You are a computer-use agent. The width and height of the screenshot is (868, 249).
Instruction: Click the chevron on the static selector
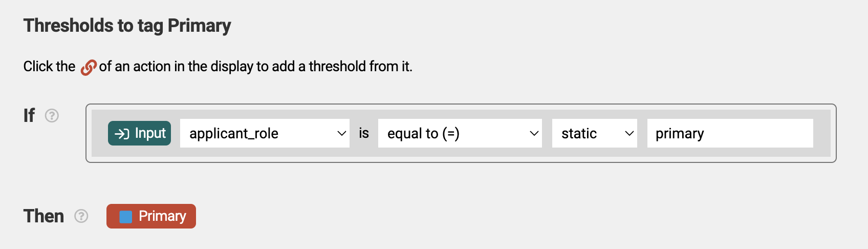coord(630,134)
